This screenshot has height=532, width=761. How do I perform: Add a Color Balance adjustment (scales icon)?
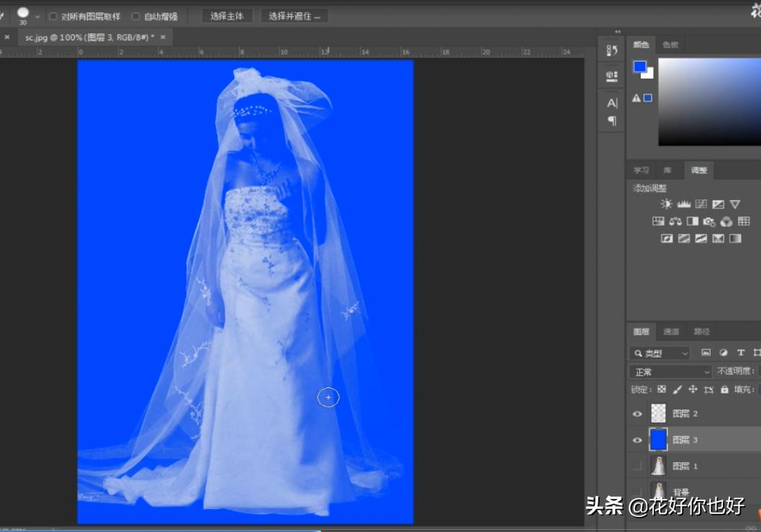point(675,222)
